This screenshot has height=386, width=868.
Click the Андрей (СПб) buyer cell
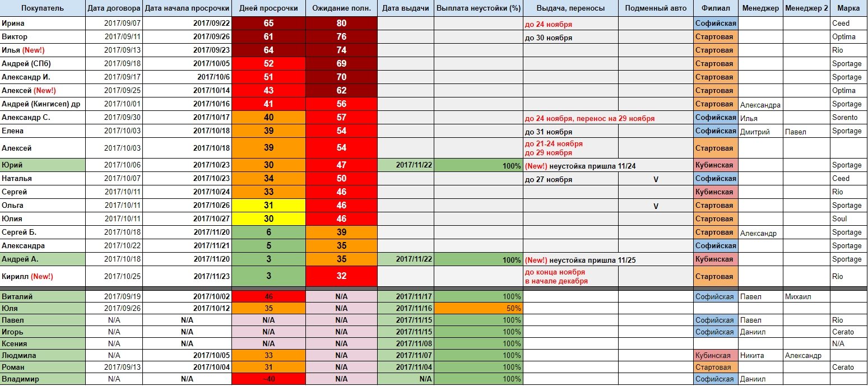(x=43, y=64)
